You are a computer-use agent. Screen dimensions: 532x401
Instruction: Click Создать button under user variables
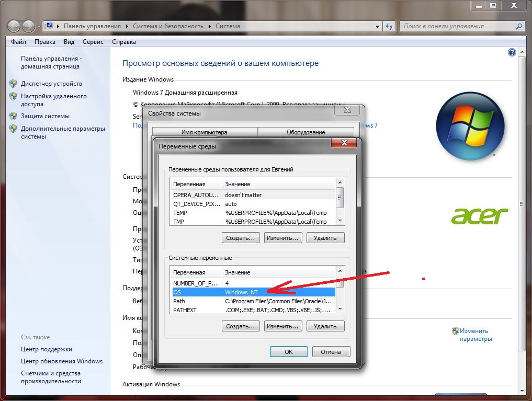click(241, 238)
